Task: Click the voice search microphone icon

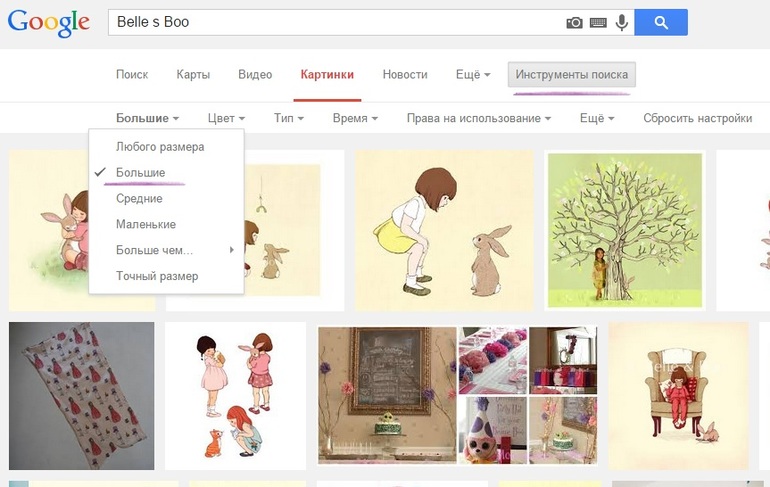Action: 622,22
